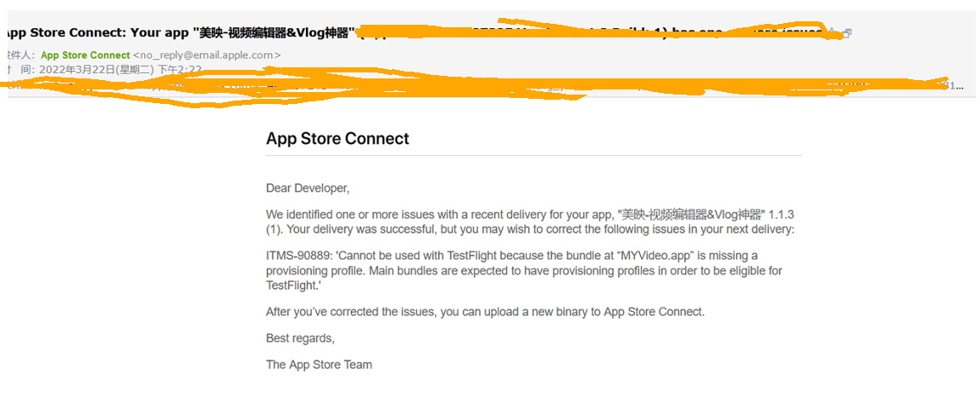Image resolution: width=980 pixels, height=404 pixels.
Task: Click the App Store Connect body heading
Action: (337, 138)
